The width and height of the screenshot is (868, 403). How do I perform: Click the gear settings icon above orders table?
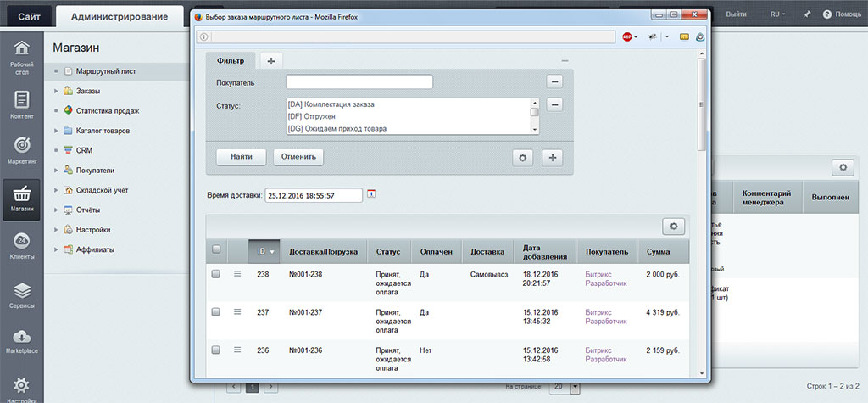point(675,226)
